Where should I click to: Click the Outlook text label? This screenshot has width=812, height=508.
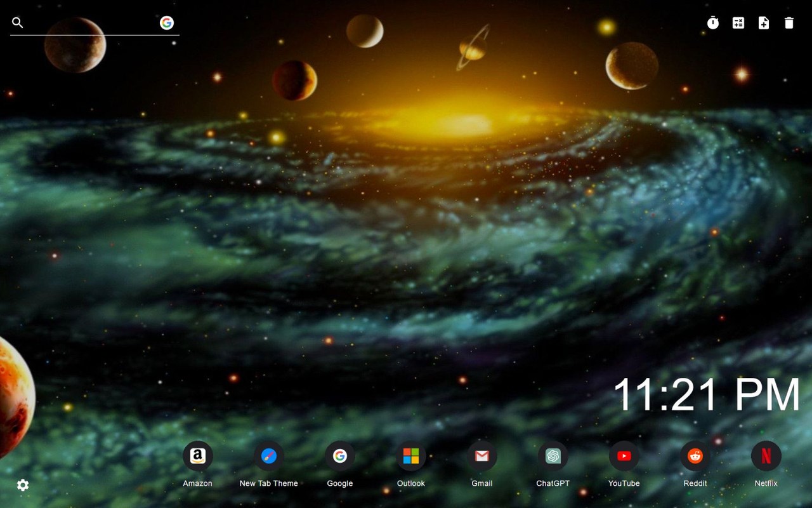click(411, 483)
